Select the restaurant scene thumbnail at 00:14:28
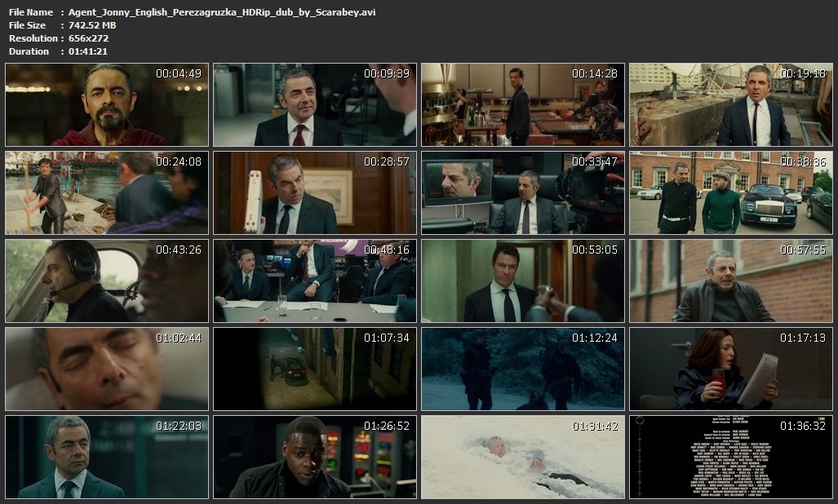The height and width of the screenshot is (504, 838). click(x=523, y=104)
